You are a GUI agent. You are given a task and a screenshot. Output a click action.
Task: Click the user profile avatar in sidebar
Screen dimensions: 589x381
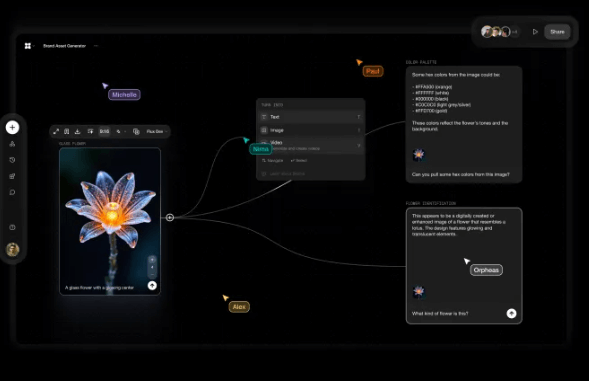click(x=12, y=249)
